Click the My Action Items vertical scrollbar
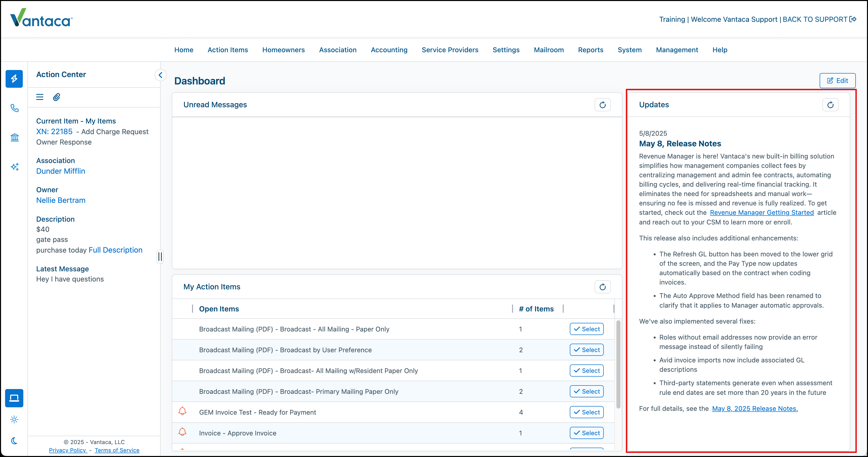This screenshot has width=868, height=457. [x=618, y=364]
